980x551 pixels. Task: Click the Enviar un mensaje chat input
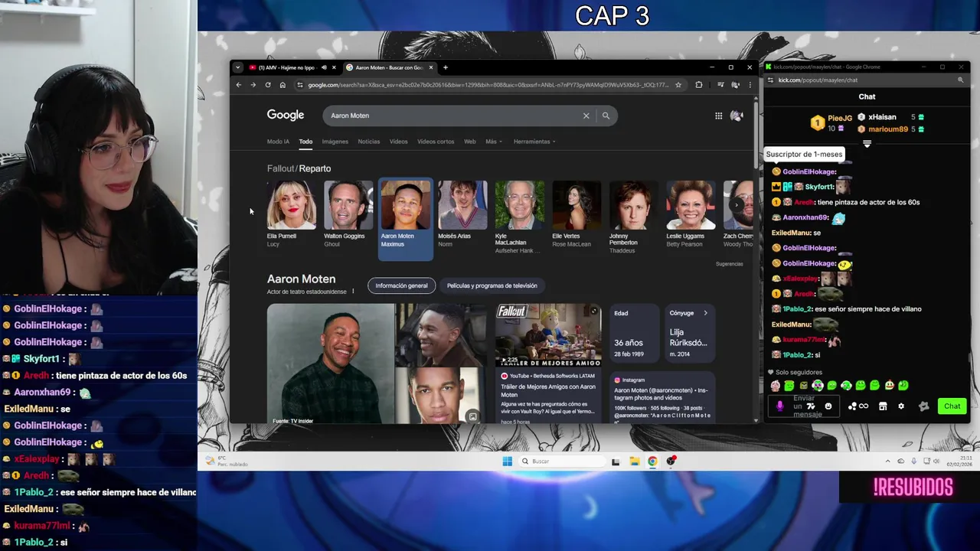point(803,406)
